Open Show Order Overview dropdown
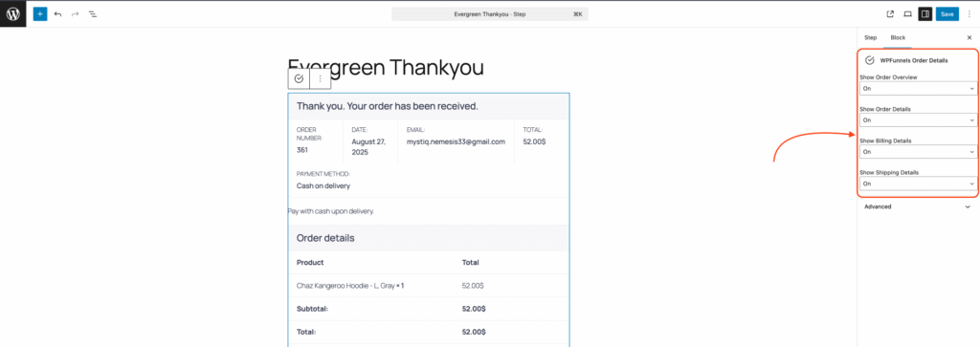Viewport: 980px width, 347px height. pos(918,89)
